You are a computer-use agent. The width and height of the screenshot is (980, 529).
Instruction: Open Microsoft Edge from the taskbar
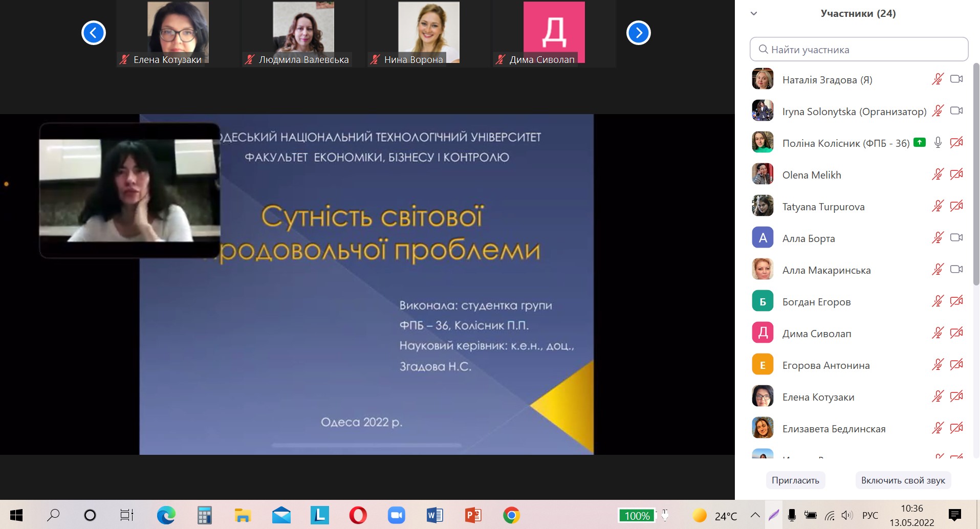166,515
